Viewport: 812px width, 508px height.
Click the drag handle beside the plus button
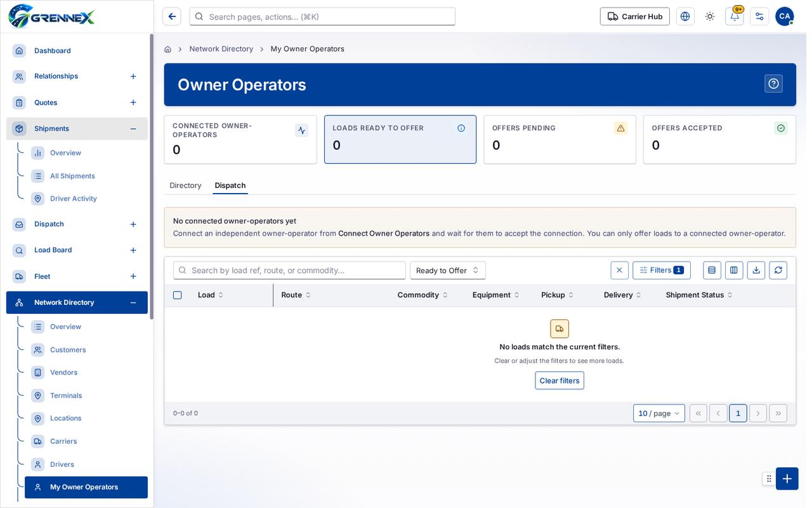769,479
